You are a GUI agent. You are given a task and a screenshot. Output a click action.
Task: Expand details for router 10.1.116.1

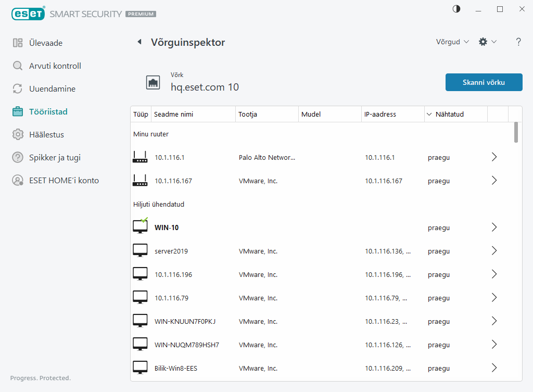coord(493,157)
